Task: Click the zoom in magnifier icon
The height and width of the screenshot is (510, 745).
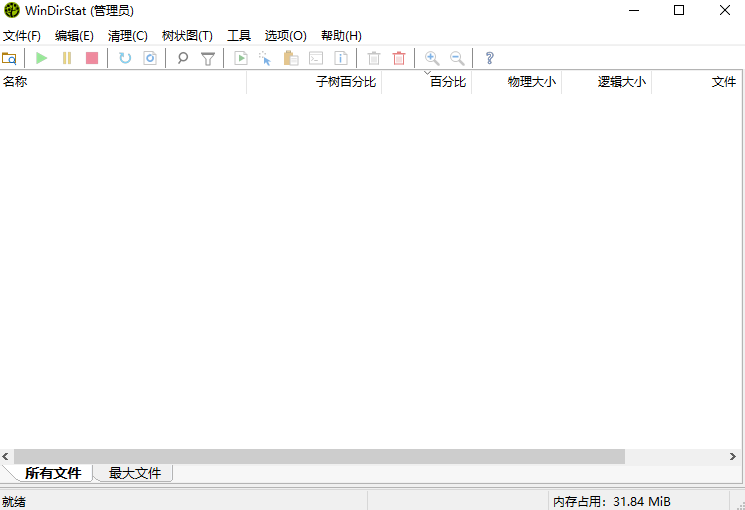Action: tap(432, 58)
